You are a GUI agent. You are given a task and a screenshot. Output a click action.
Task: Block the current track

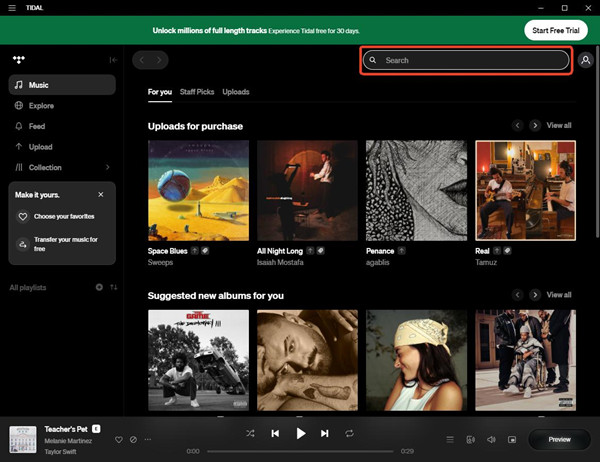133,439
